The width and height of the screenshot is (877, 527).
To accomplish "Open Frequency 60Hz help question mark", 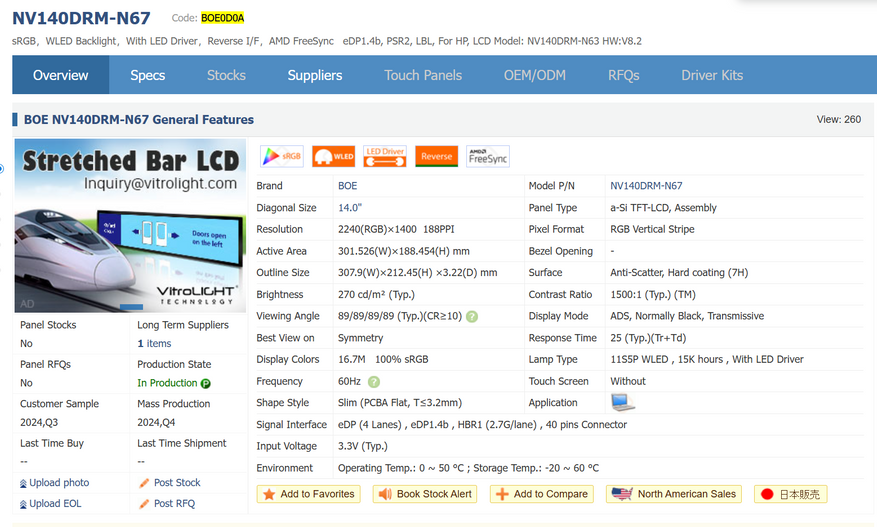I will pyautogui.click(x=374, y=382).
